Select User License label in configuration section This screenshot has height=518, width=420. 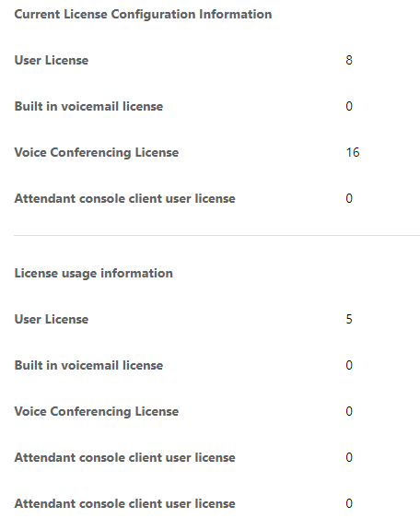point(52,61)
